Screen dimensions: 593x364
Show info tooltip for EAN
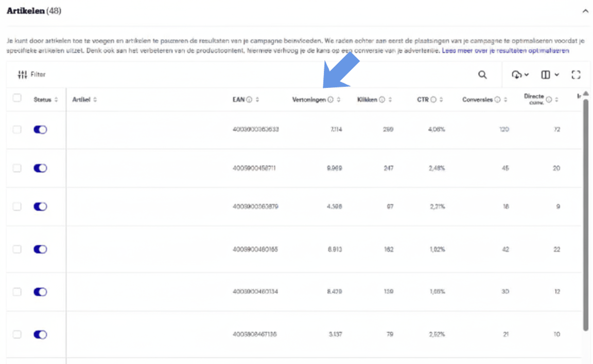pyautogui.click(x=249, y=100)
